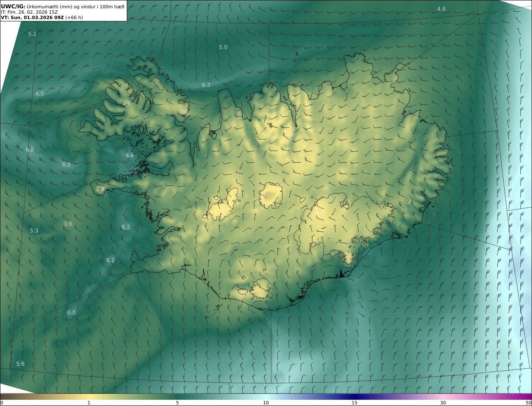Click the VT valid time line in header
Viewport: 532px width, 406px height.
pos(42,18)
